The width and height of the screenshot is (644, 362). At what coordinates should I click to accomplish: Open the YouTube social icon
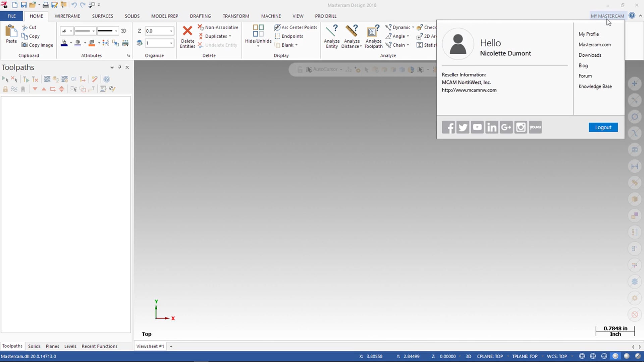click(x=477, y=127)
